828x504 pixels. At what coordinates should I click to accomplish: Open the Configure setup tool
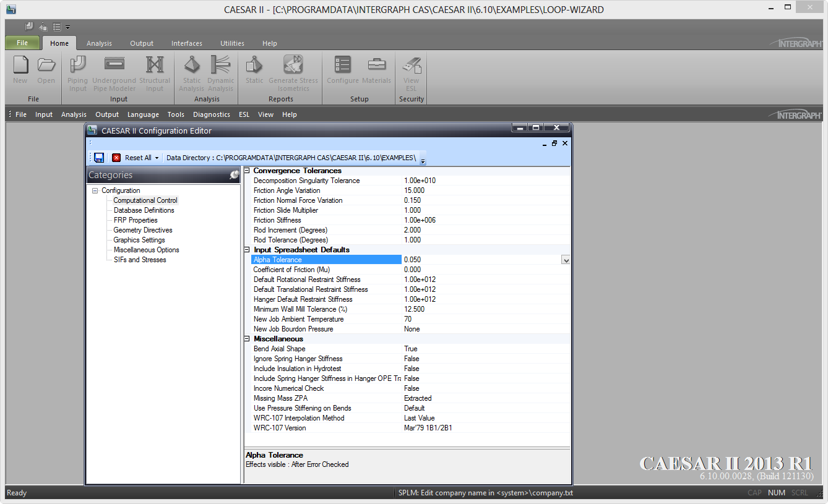point(343,65)
